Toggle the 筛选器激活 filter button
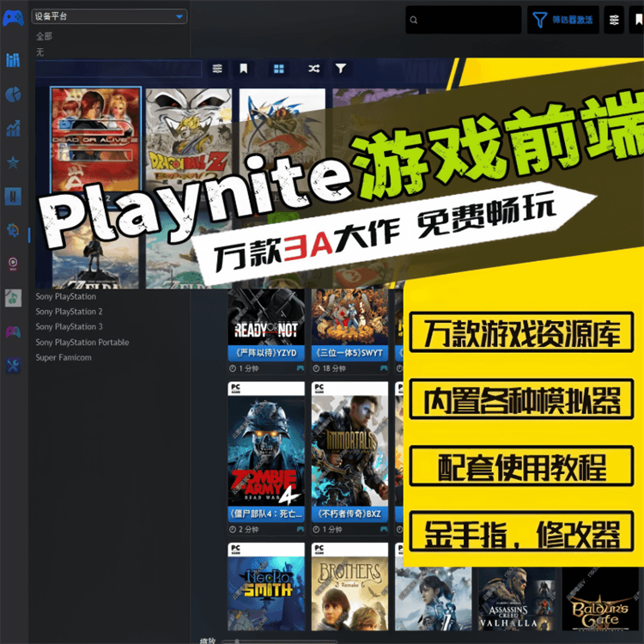The width and height of the screenshot is (644, 644). (x=564, y=20)
